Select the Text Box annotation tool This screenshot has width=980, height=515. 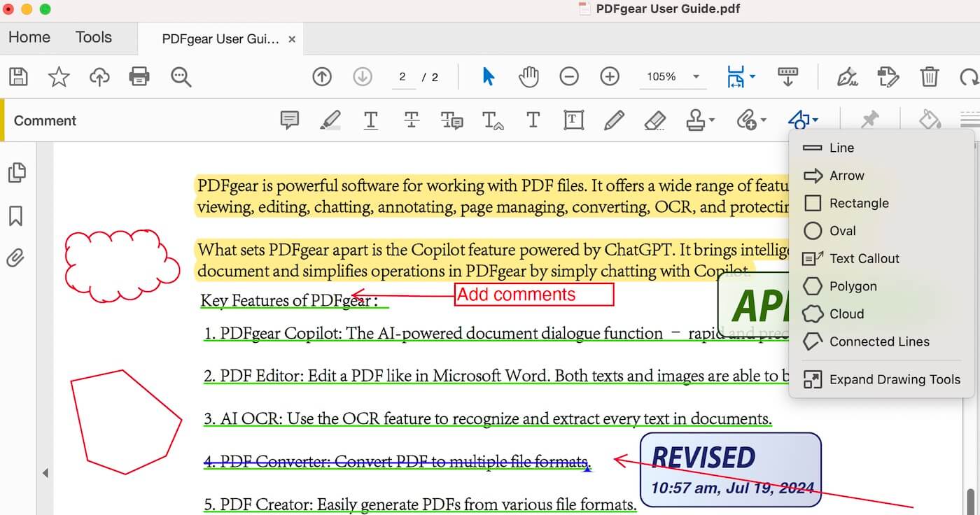(573, 120)
